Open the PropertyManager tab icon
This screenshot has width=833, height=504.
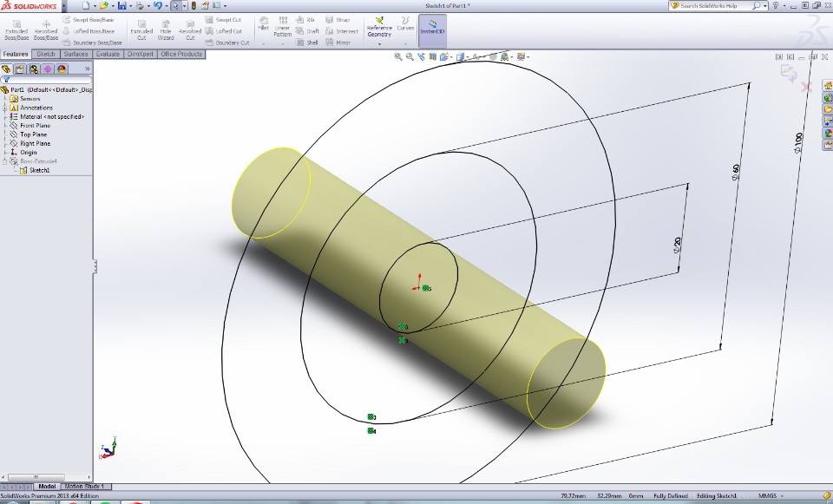pyautogui.click(x=20, y=69)
